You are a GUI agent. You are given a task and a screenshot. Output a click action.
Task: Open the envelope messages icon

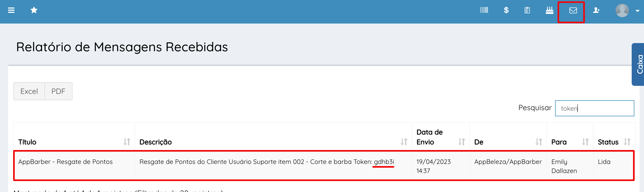(573, 10)
